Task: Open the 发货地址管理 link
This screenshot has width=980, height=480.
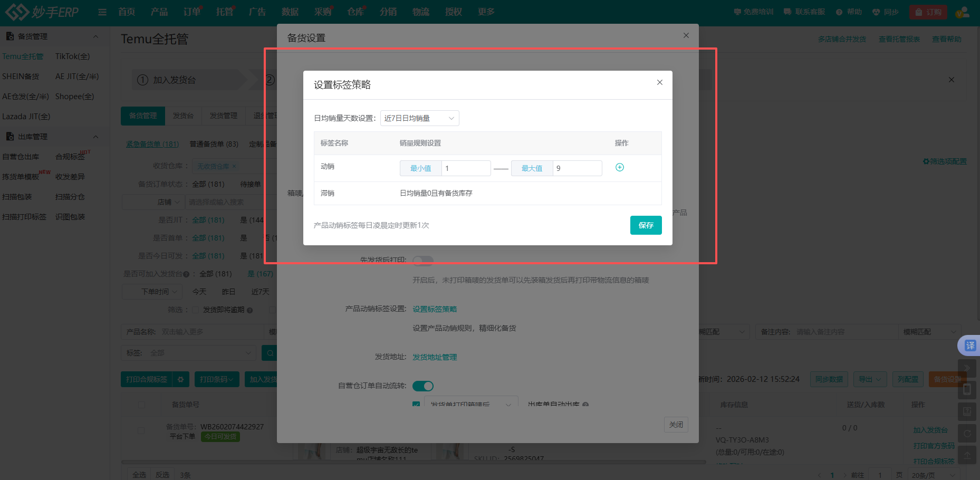Action: pyautogui.click(x=435, y=357)
